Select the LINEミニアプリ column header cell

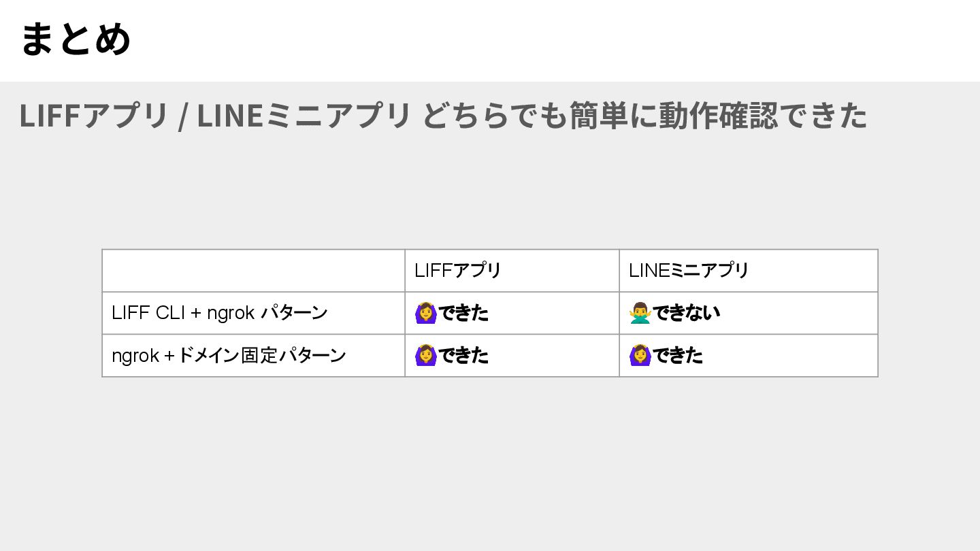click(749, 271)
